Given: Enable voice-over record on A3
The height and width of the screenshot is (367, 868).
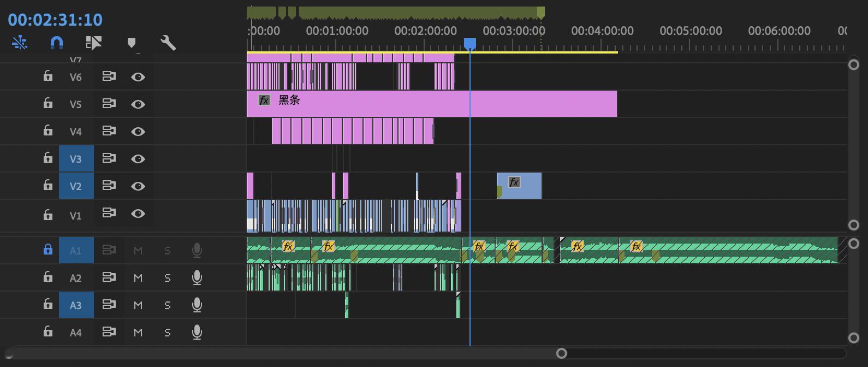Looking at the screenshot, I should (197, 305).
